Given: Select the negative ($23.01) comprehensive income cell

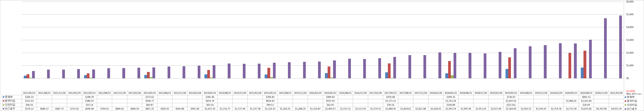Looking at the screenshot, I should point(511,105).
